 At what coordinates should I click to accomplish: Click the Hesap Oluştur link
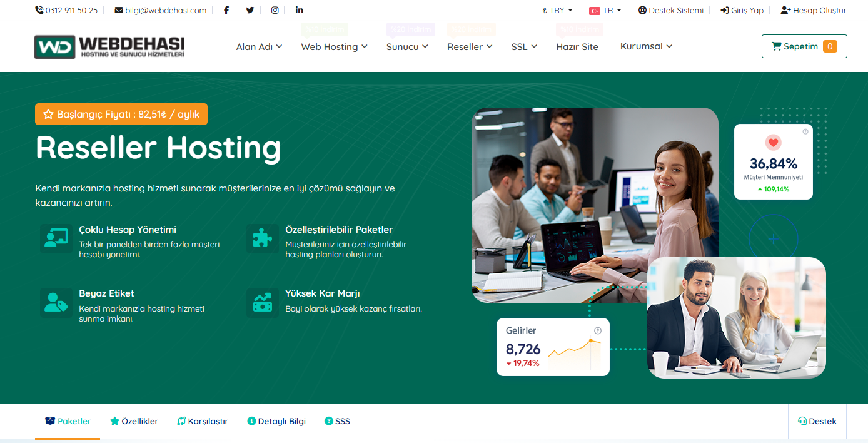point(814,11)
